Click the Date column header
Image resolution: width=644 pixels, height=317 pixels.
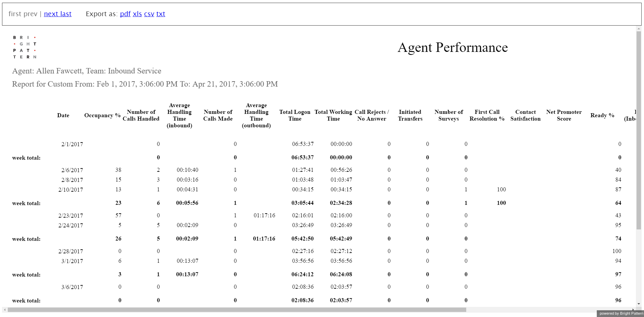63,115
